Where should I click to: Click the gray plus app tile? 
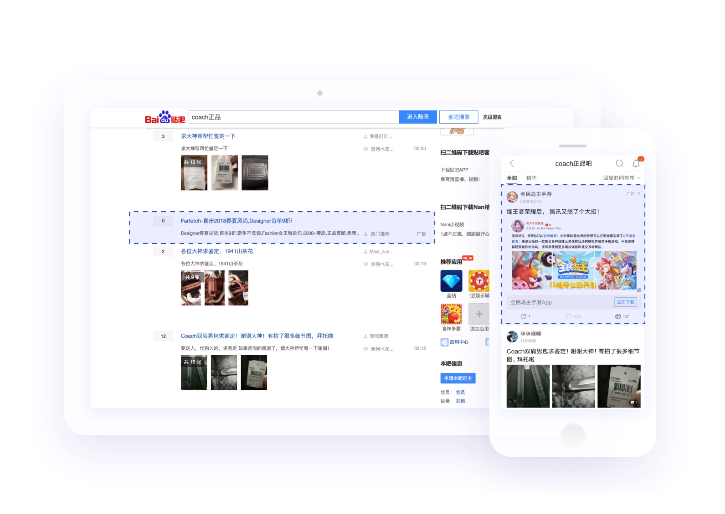click(478, 313)
